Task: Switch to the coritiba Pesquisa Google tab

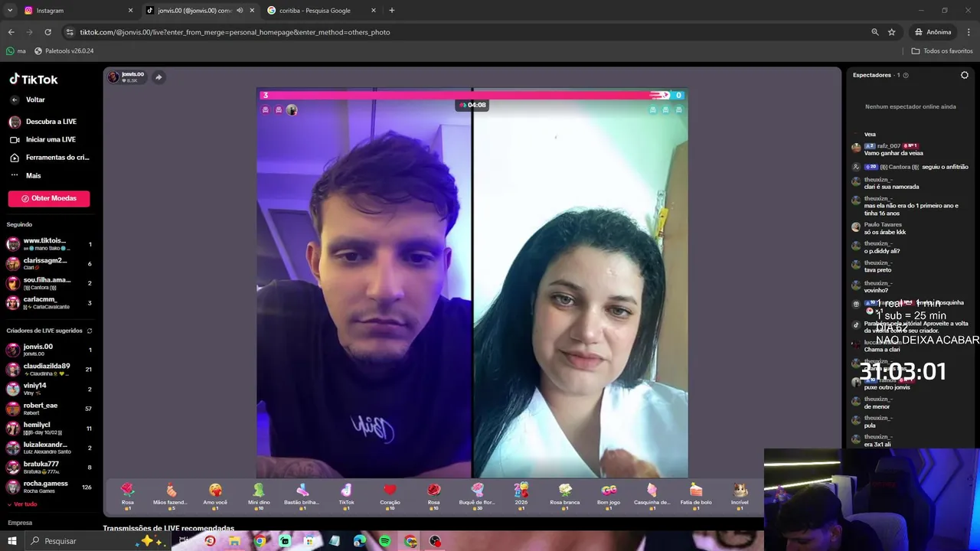Action: coord(322,11)
